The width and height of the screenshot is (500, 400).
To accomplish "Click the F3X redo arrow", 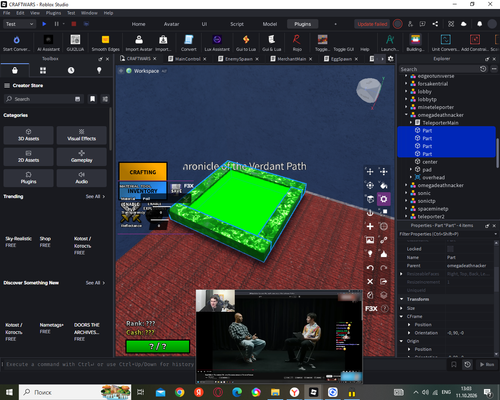I will coord(384,268).
